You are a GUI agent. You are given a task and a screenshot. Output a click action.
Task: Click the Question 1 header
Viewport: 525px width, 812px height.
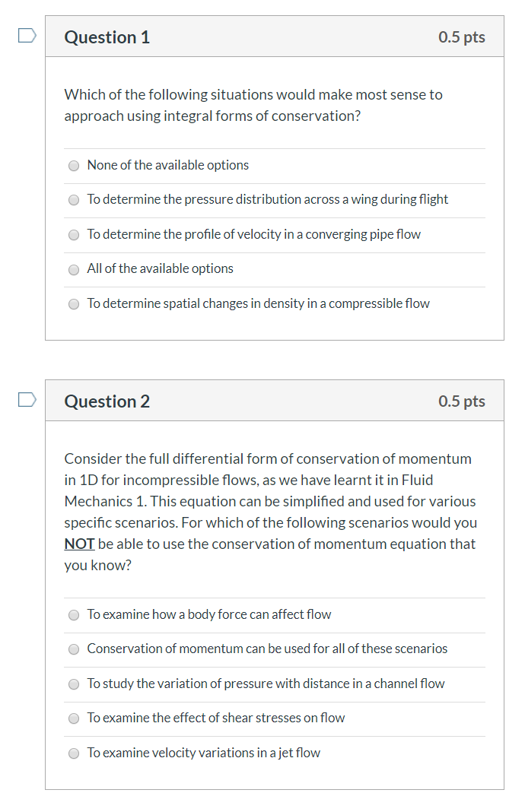coord(107,36)
